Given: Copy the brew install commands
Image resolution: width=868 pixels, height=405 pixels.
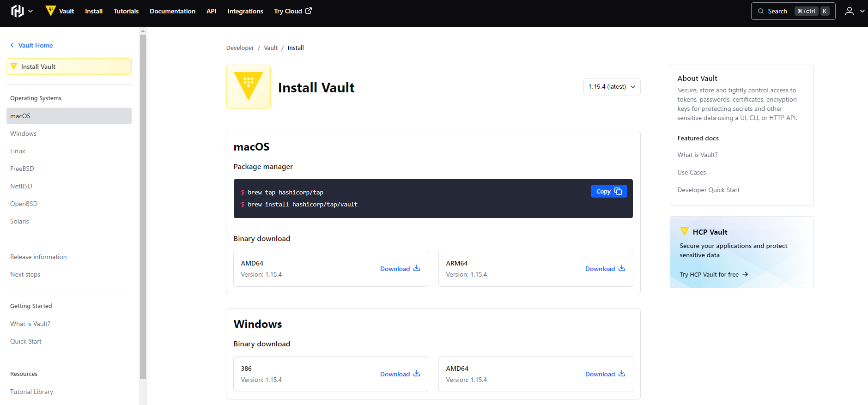Looking at the screenshot, I should 609,191.
